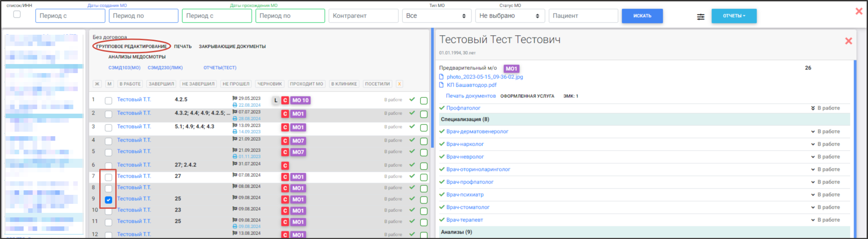
Task: Uncheck the checked box in row 9
Action: tap(108, 200)
